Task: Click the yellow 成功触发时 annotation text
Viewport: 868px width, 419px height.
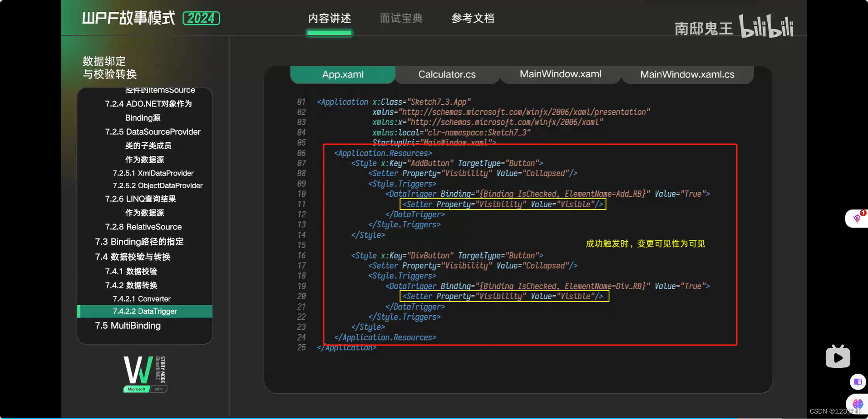Action: [645, 244]
